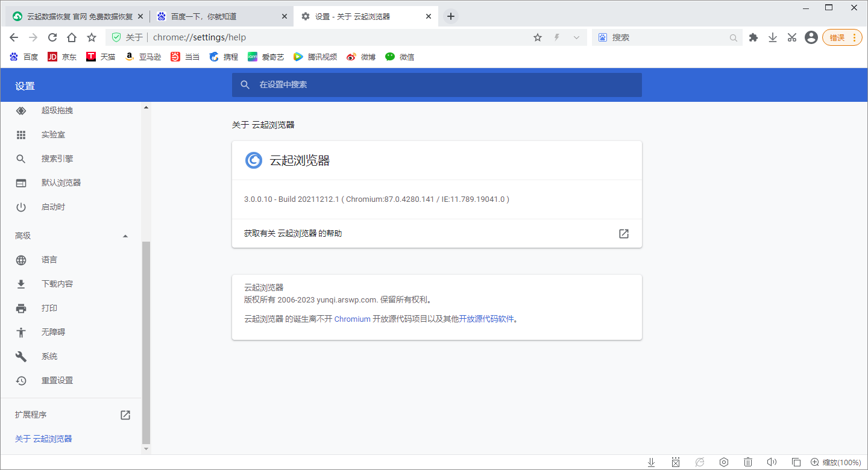This screenshot has width=868, height=470.
Task: Open a new tab with plus button
Action: click(x=450, y=16)
